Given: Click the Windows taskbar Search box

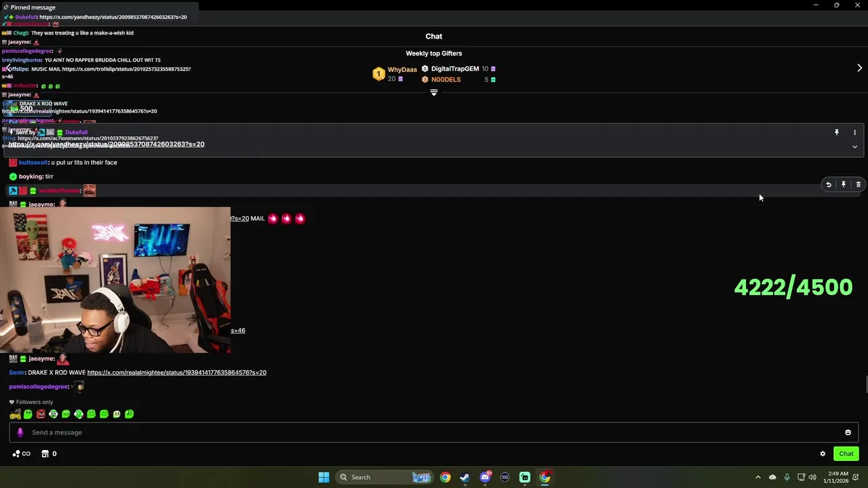Looking at the screenshot, I should (x=384, y=477).
